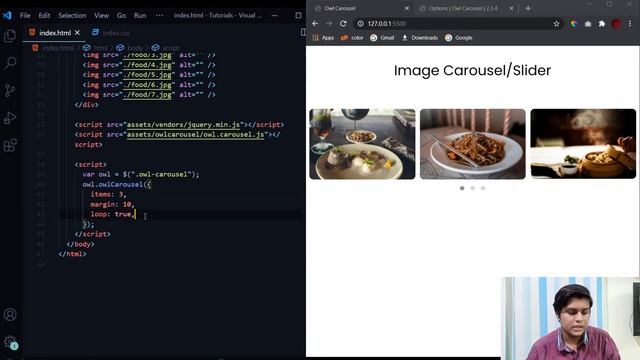Switch to the index.css editor tab

116,33
